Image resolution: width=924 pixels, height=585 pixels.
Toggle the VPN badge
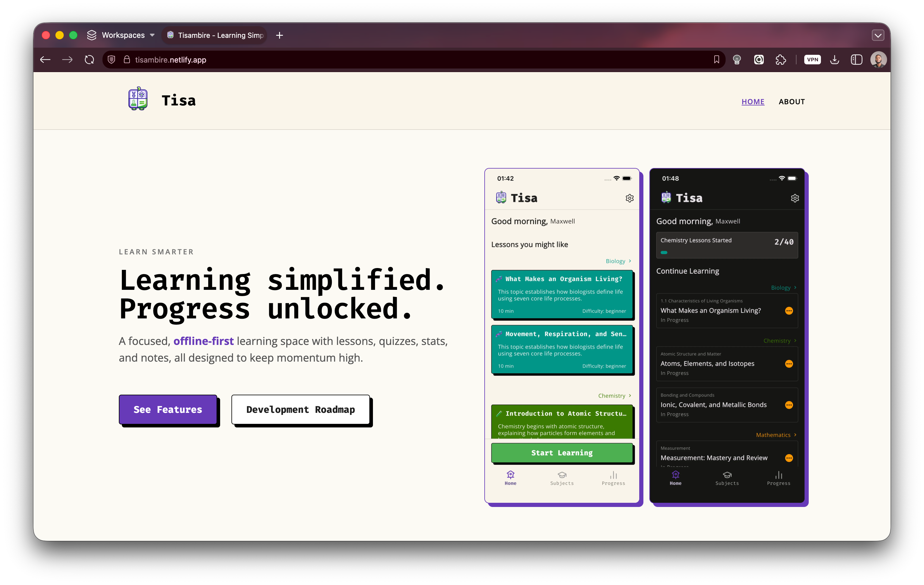[x=812, y=60]
